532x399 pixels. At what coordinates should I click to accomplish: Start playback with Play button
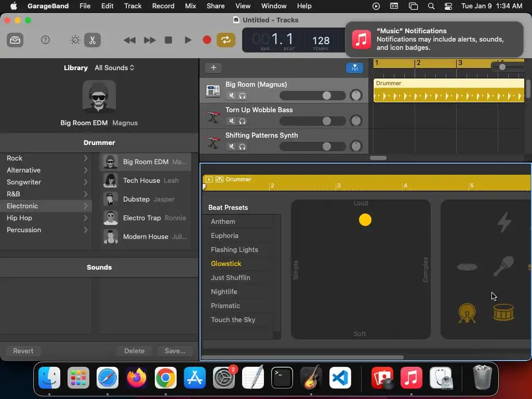[188, 40]
